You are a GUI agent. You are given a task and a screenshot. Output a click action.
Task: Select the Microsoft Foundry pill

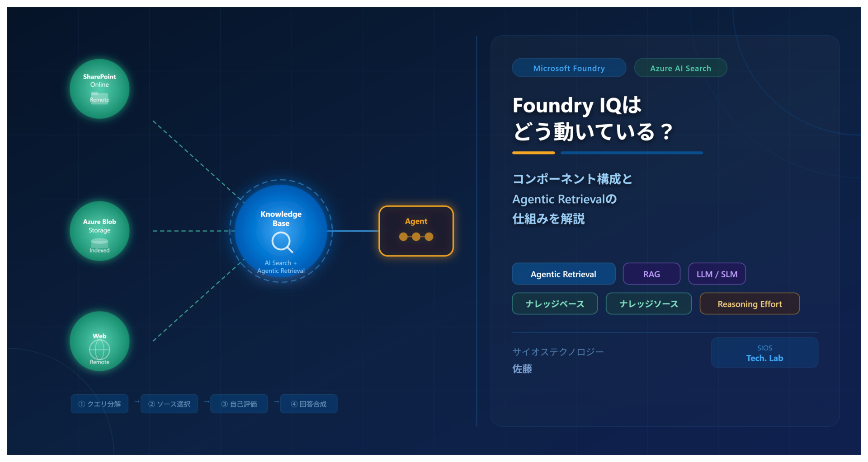(x=569, y=68)
